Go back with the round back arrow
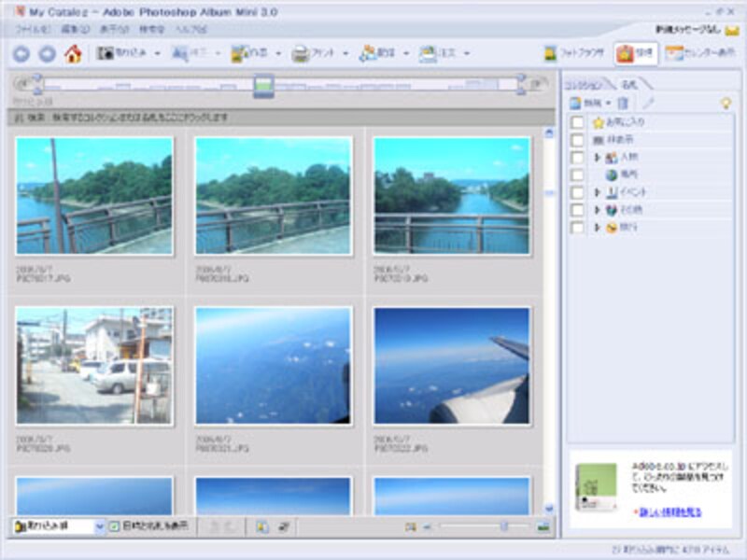The height and width of the screenshot is (560, 747). (21, 54)
